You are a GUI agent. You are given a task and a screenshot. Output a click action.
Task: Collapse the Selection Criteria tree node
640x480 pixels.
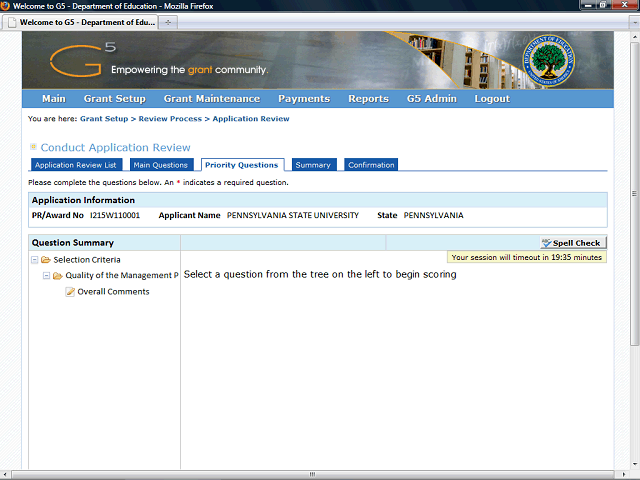click(x=35, y=260)
